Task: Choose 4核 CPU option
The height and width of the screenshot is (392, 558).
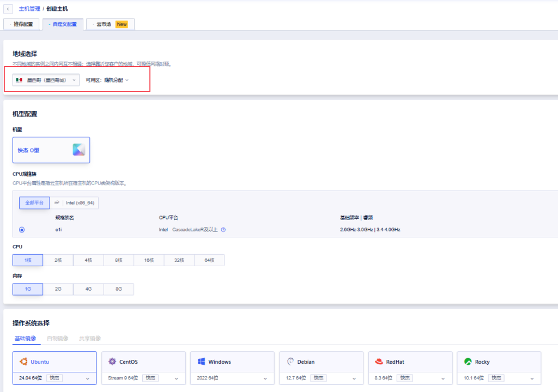Action: (88, 260)
